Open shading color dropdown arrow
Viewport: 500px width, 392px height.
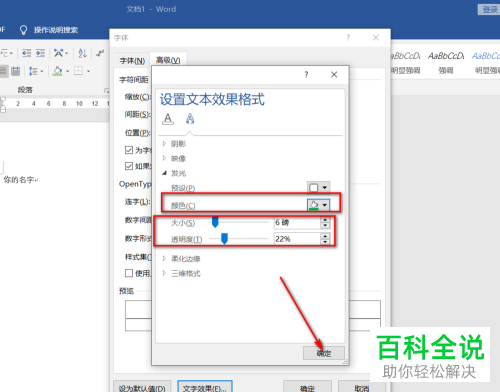68,71
